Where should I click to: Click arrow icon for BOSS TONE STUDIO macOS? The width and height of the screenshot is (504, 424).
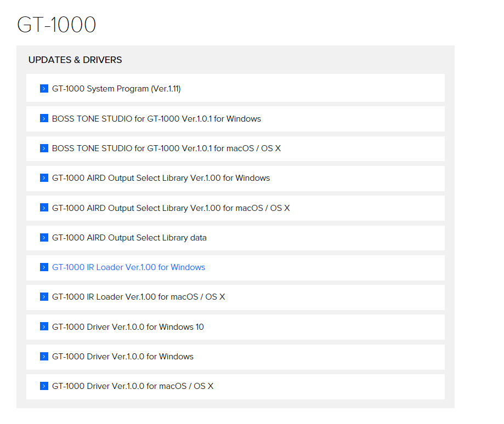tap(44, 148)
